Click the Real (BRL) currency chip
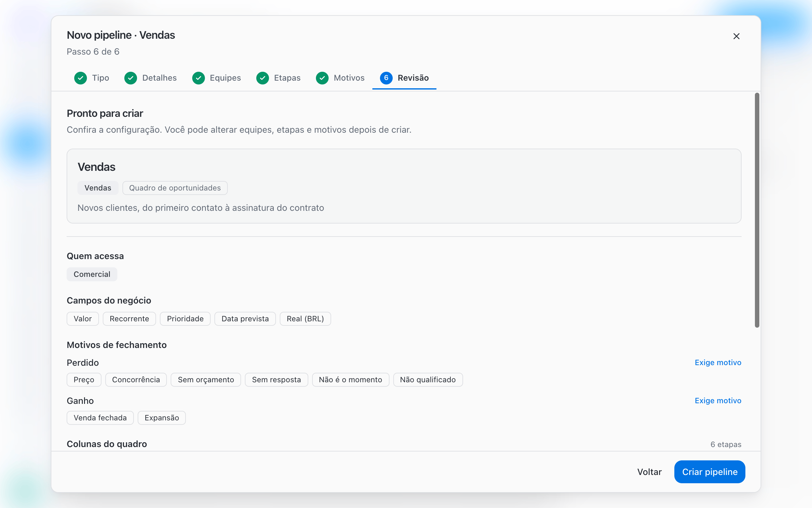Screen dimensions: 812x508 (305, 318)
